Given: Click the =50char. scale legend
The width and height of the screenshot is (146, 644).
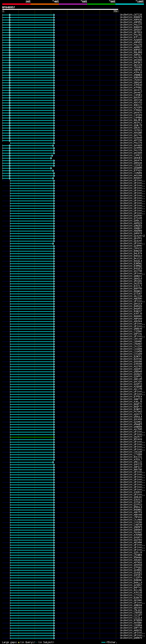Looking at the screenshot, I should (x=109, y=642).
